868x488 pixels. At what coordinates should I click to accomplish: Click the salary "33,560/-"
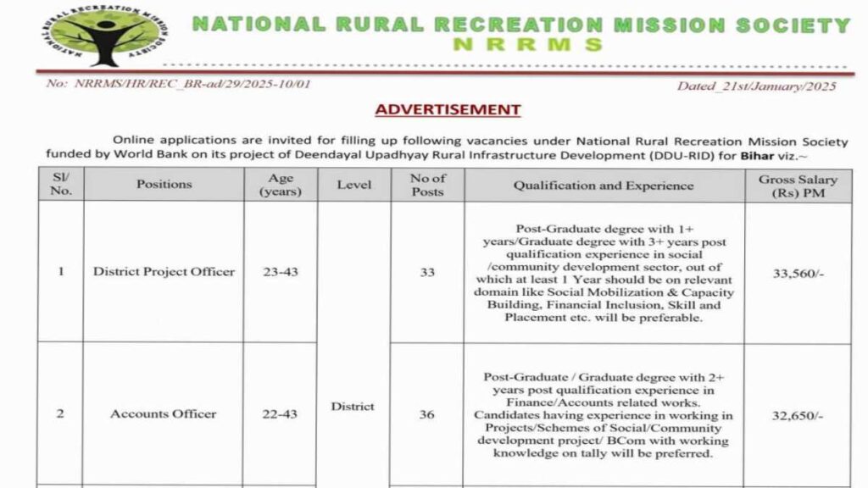click(798, 274)
